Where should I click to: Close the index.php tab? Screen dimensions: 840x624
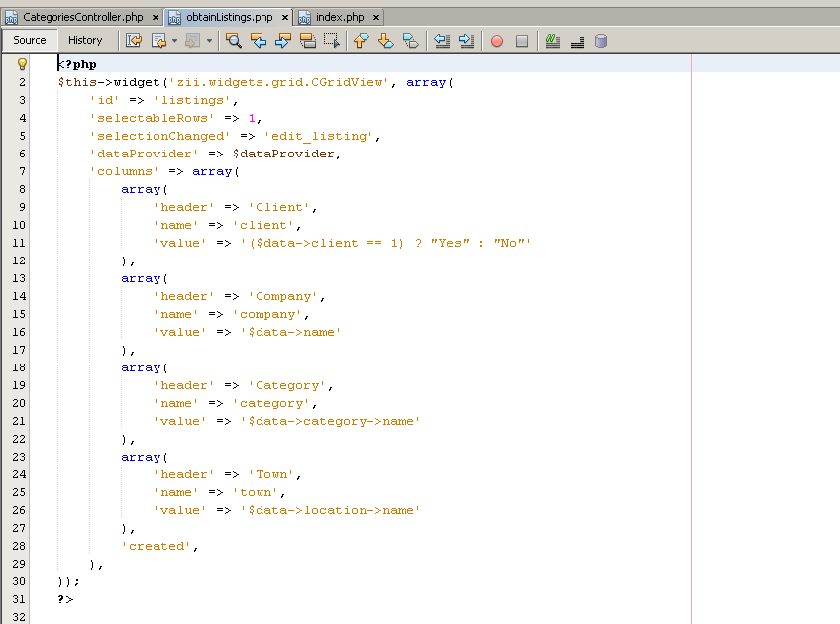click(x=376, y=17)
